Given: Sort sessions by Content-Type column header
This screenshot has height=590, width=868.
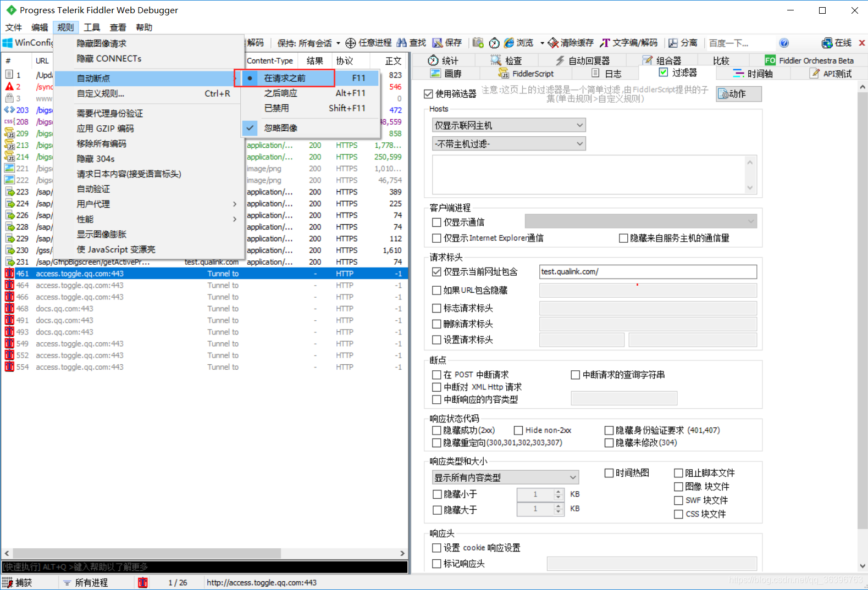Looking at the screenshot, I should pos(270,60).
